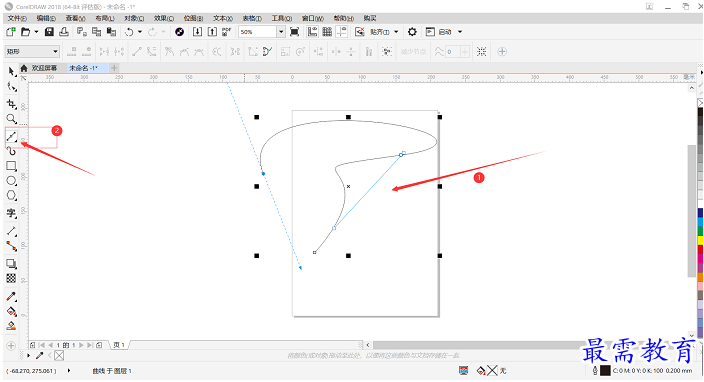Select the Artistic Media tool

(x=11, y=151)
